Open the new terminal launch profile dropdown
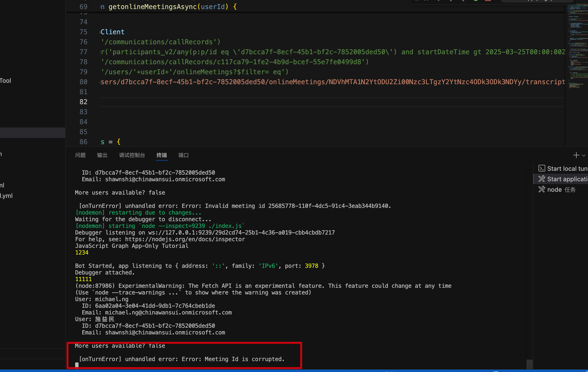 pos(584,156)
